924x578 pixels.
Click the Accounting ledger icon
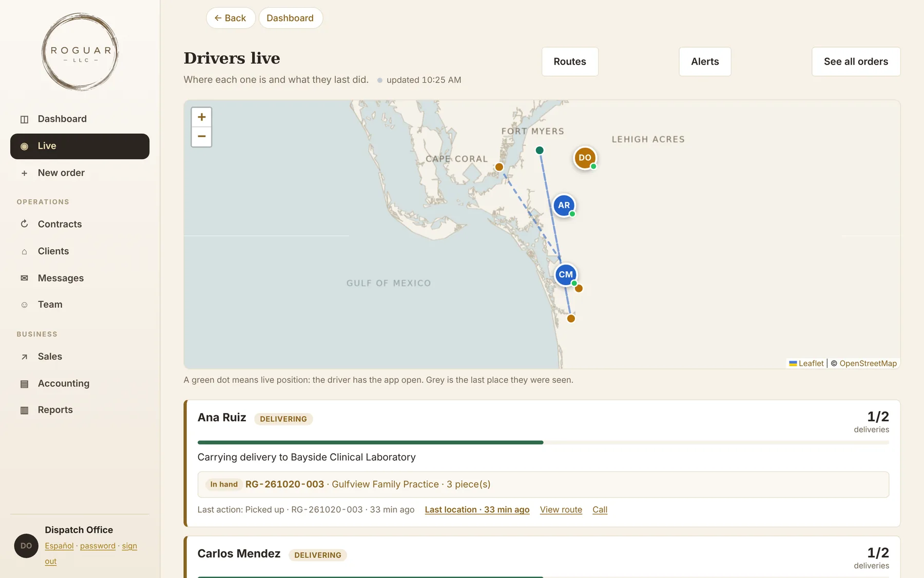point(24,384)
